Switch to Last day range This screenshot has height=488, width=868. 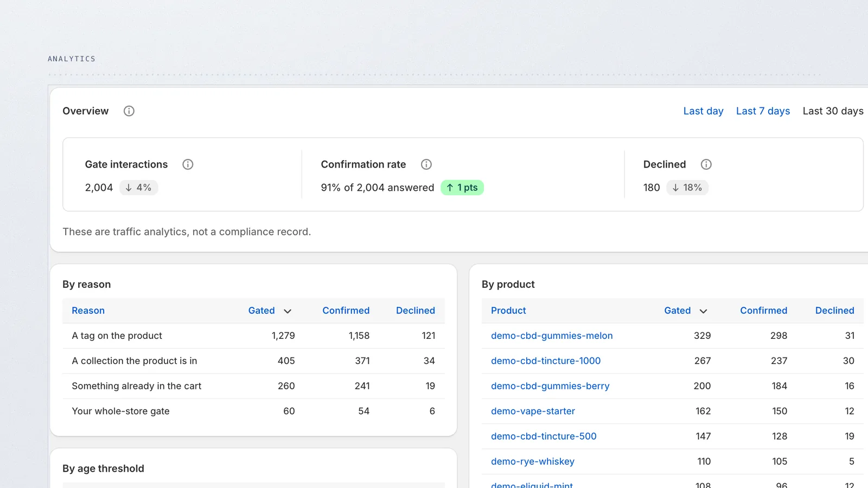coord(703,111)
